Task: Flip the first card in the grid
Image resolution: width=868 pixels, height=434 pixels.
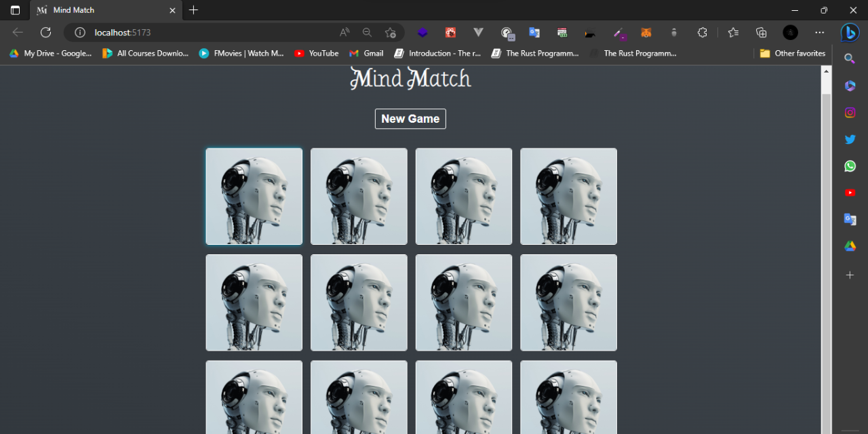Action: click(254, 196)
